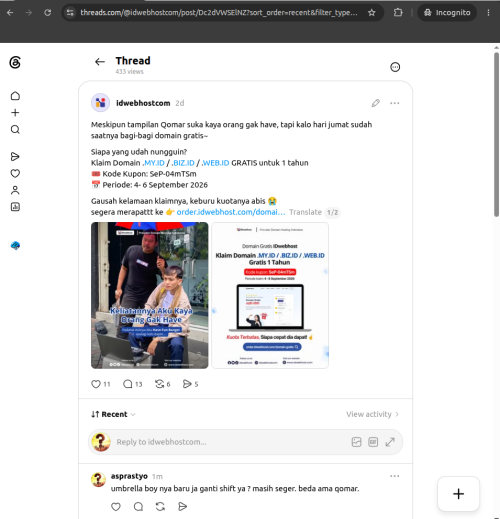Like asprastyo's comment
The height and width of the screenshot is (519, 500).
tap(116, 507)
